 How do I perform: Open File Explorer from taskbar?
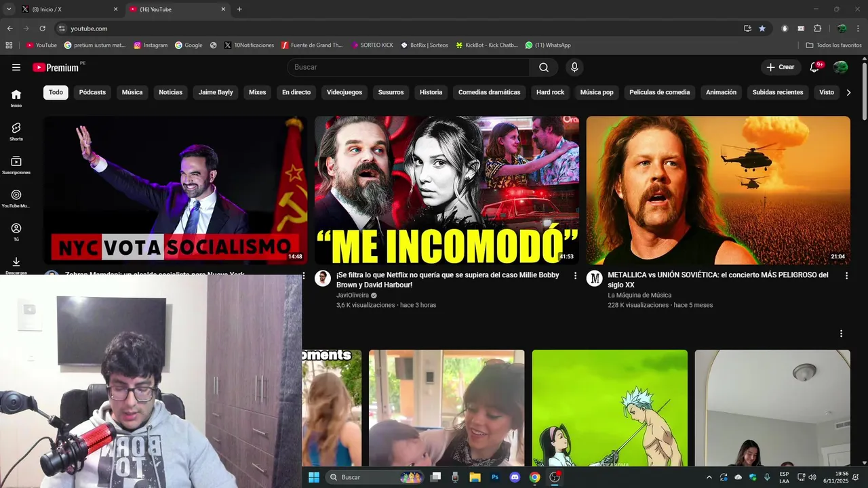pyautogui.click(x=475, y=477)
